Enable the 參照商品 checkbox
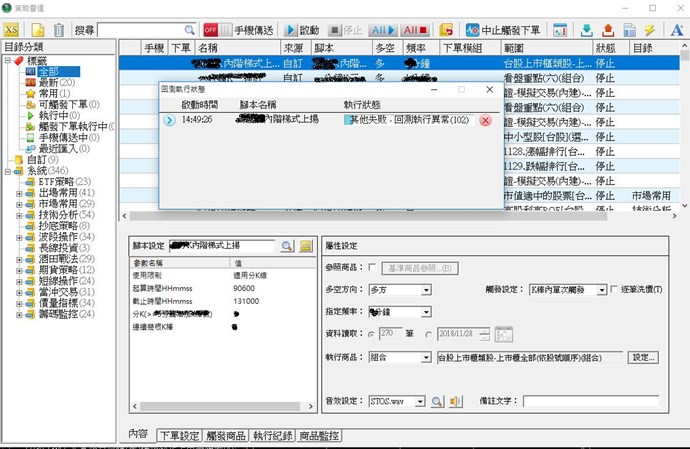The width and height of the screenshot is (690, 449). point(373,268)
